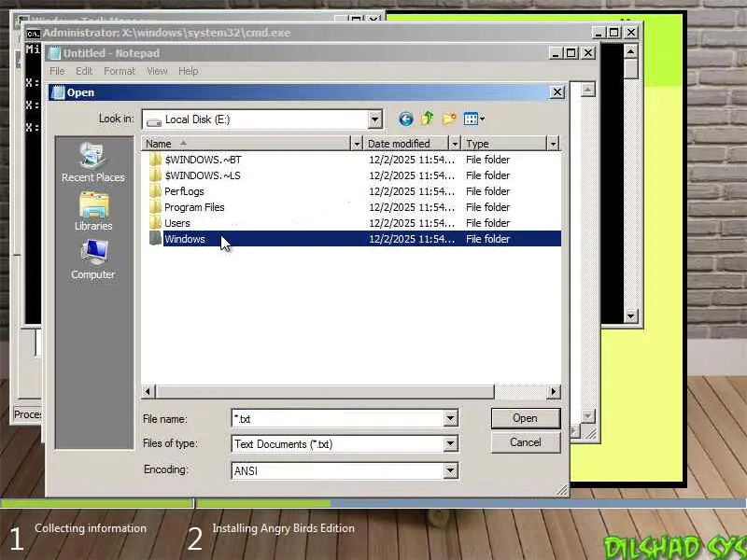Click the Cancel button
The width and height of the screenshot is (747, 560).
526,442
